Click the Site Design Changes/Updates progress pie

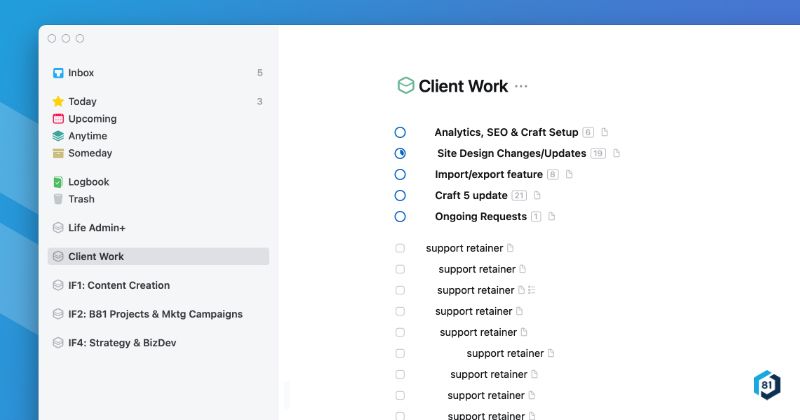coord(400,153)
